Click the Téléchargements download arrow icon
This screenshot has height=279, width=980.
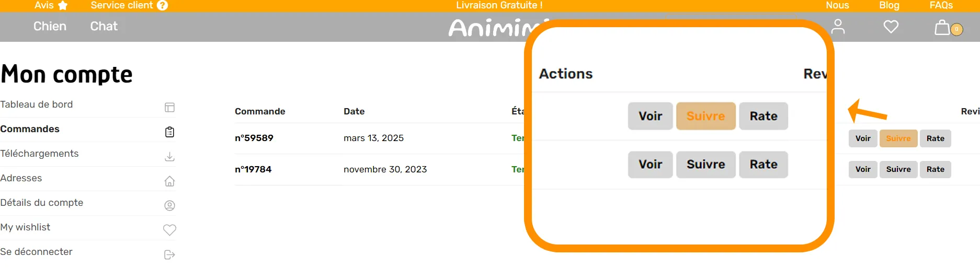coord(169,157)
